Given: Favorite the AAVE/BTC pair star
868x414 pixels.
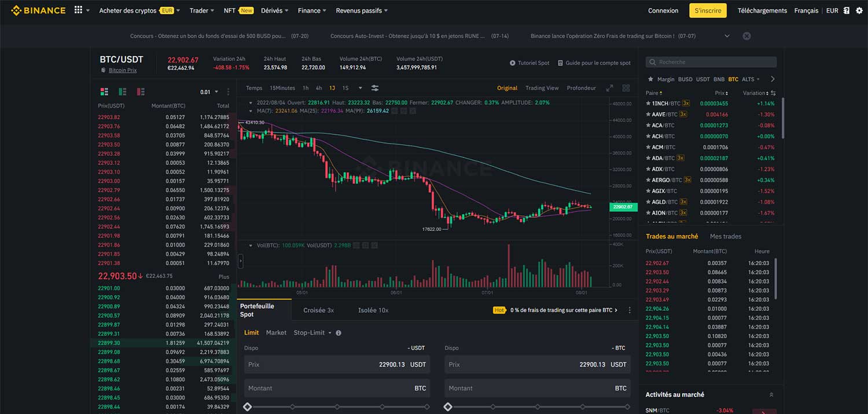Looking at the screenshot, I should (648, 114).
